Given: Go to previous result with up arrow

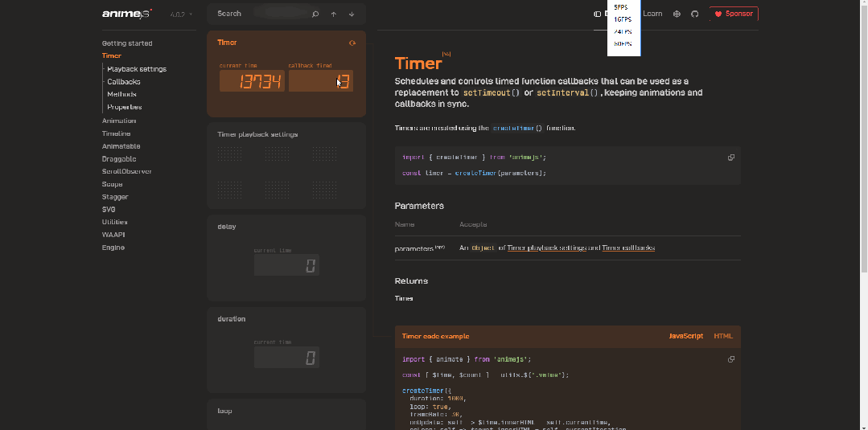Looking at the screenshot, I should tap(334, 14).
